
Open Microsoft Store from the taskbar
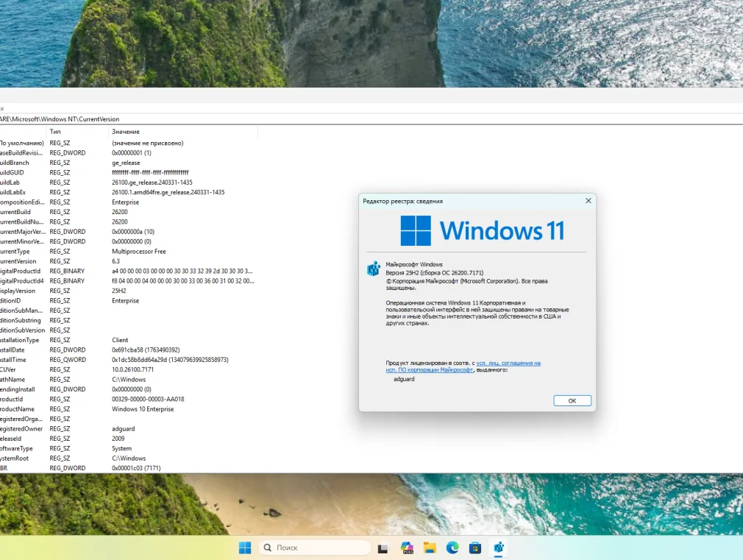tap(475, 548)
